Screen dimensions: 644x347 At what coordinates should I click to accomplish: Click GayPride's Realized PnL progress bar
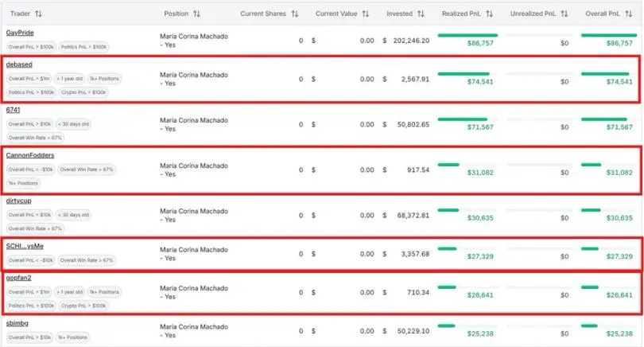point(467,35)
